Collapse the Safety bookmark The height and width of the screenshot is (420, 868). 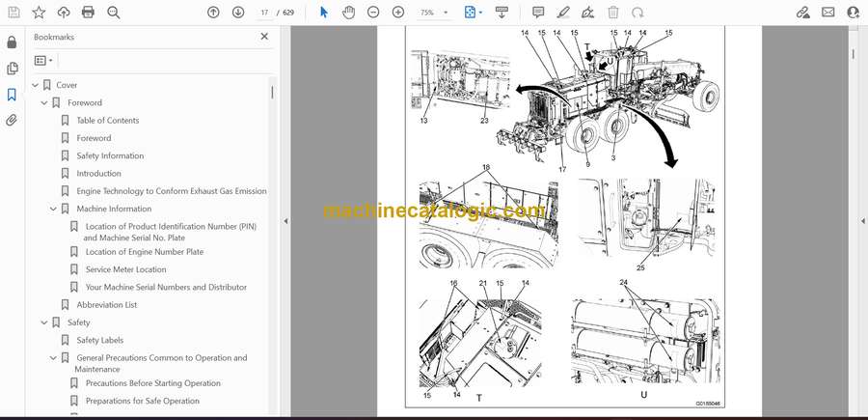point(44,322)
